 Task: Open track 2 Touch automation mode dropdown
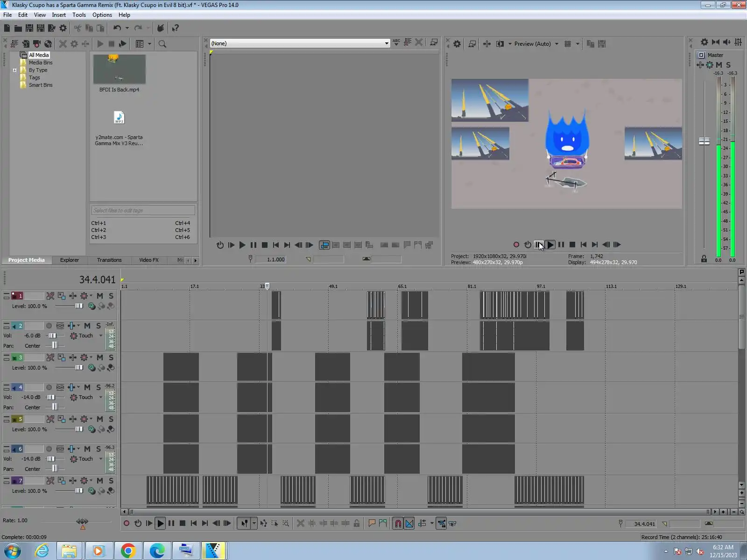(101, 336)
